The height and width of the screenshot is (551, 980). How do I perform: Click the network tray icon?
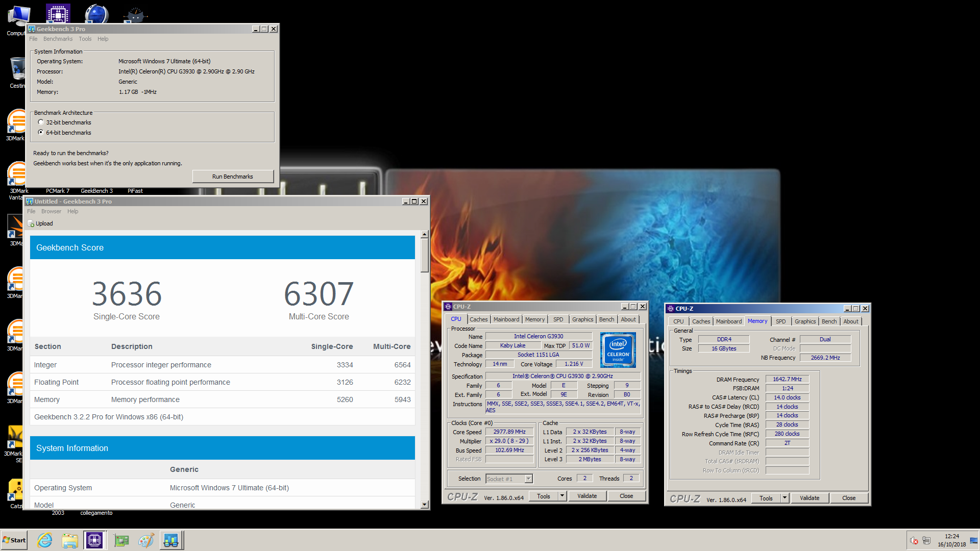pos(926,541)
